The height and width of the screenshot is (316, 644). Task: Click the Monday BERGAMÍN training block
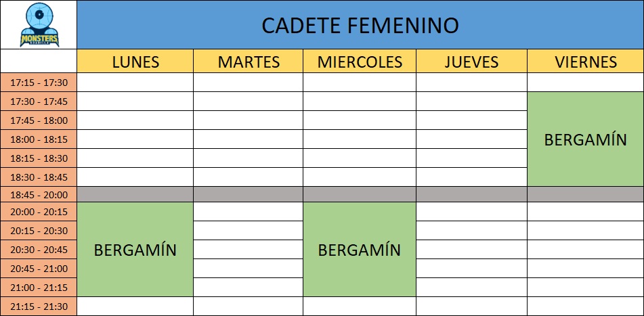pyautogui.click(x=135, y=249)
